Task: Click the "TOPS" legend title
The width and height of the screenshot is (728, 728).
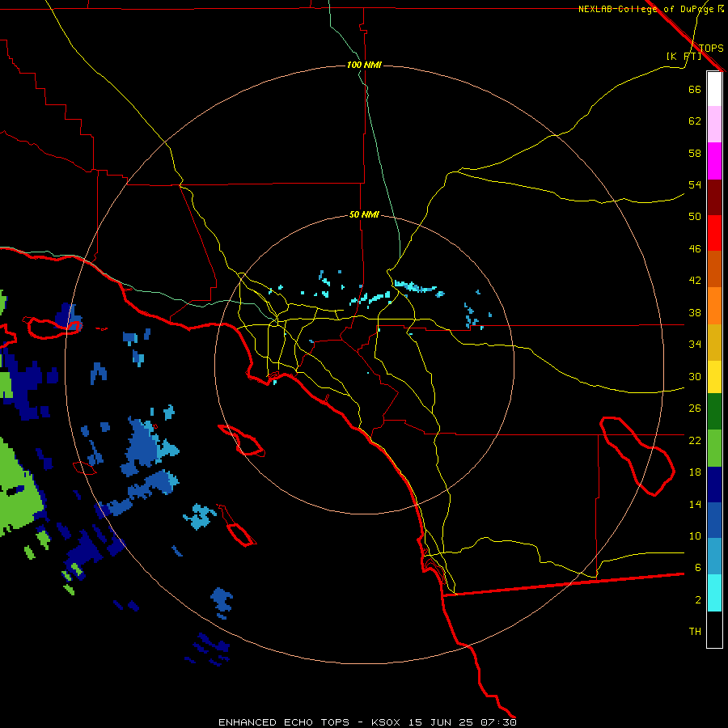Action: pos(711,48)
